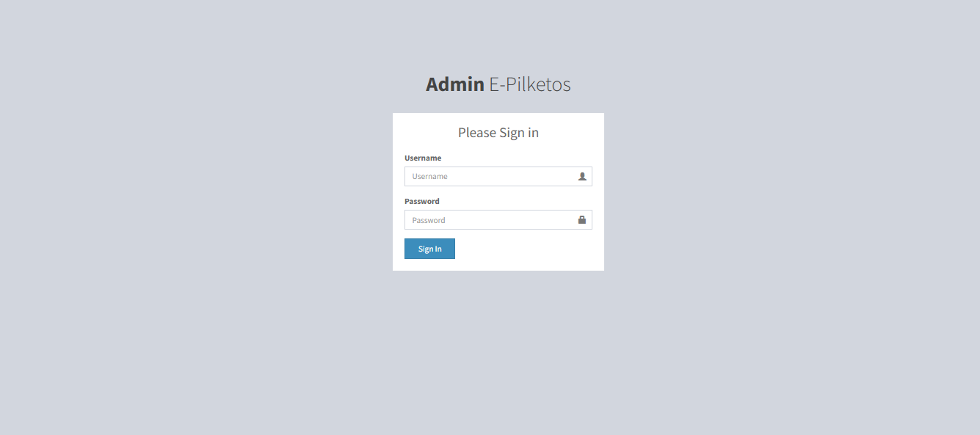
Task: Click the Username label above the field
Action: 423,158
